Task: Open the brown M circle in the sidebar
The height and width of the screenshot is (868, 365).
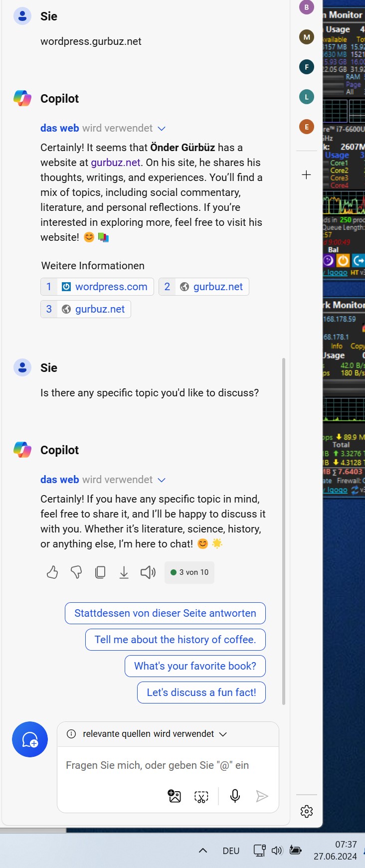Action: pyautogui.click(x=307, y=37)
